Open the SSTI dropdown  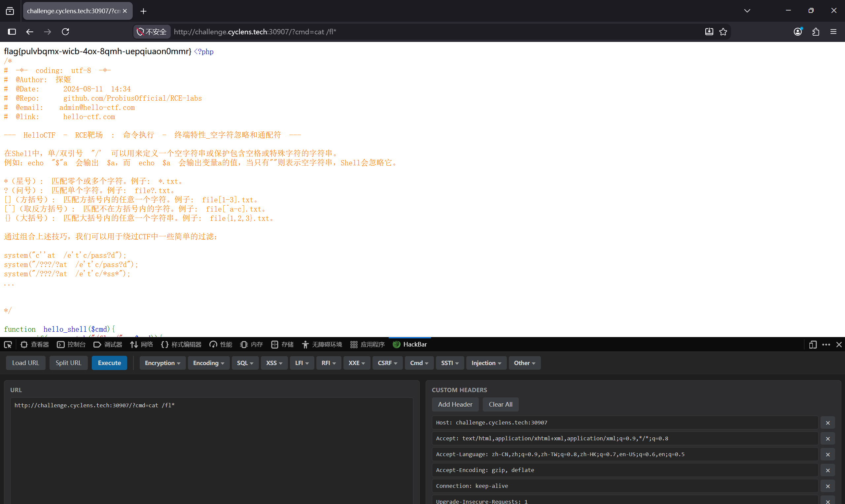pos(450,363)
